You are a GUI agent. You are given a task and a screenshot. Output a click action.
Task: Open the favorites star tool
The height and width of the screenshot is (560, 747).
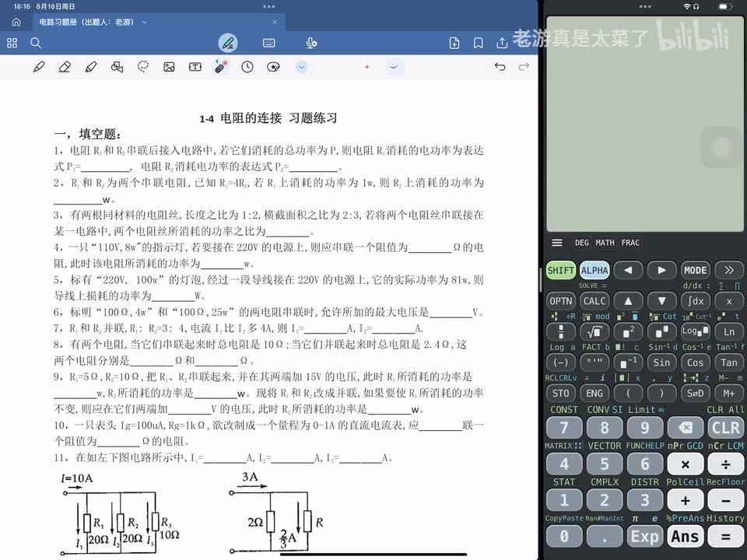point(273,67)
